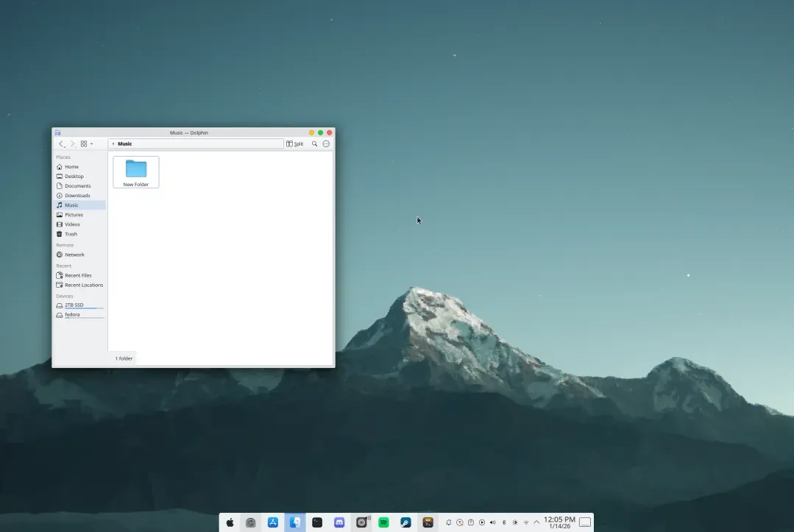
Task: Click the Bluetooth icon in the system tray
Action: coord(503,521)
